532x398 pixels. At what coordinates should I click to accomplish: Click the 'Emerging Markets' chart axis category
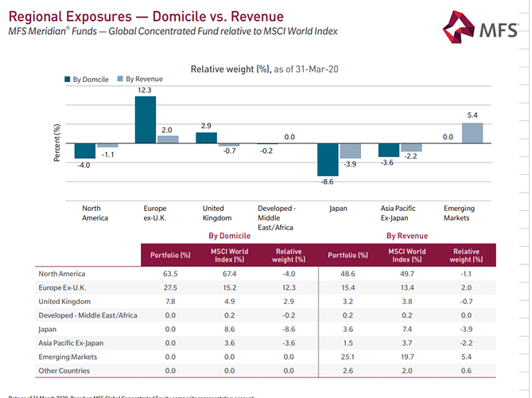pos(459,213)
